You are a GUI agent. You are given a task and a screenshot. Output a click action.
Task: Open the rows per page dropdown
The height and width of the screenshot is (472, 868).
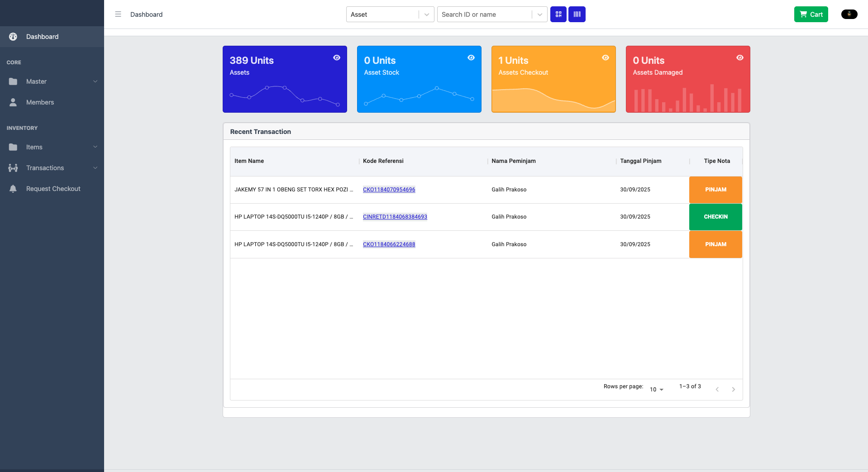tap(656, 389)
